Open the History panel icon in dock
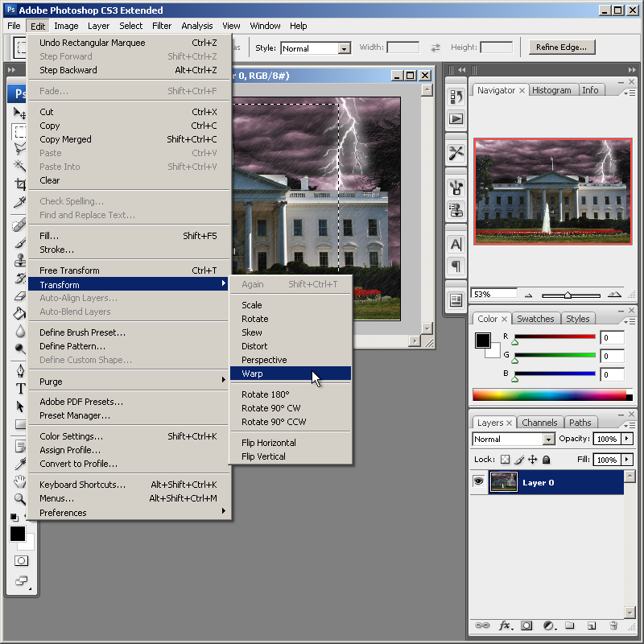 456,97
